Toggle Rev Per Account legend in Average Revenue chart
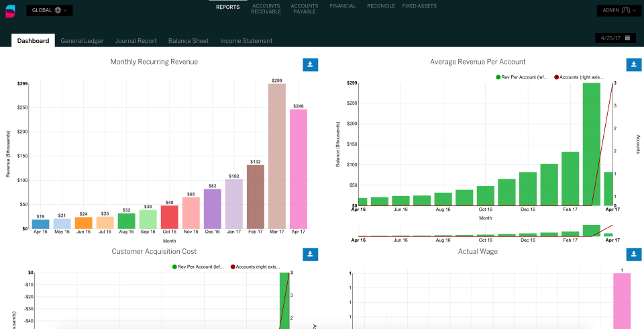Viewport: 644px width, 329px height. 522,77
